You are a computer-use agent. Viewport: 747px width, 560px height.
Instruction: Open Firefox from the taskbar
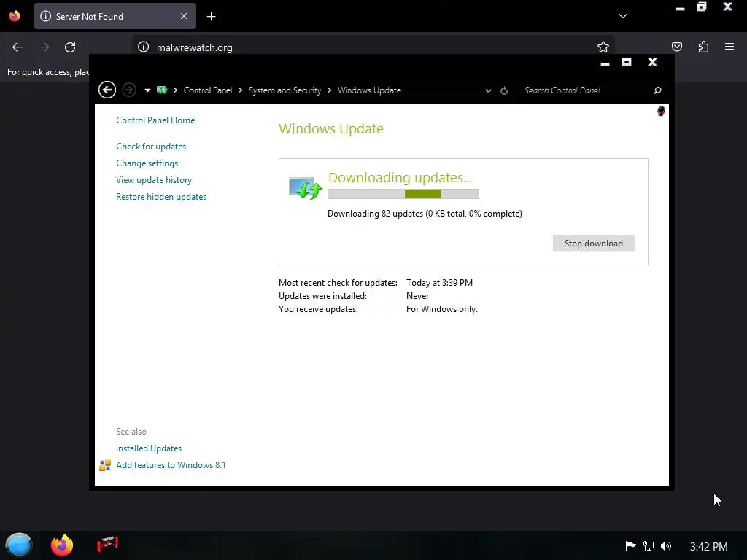coord(63,545)
